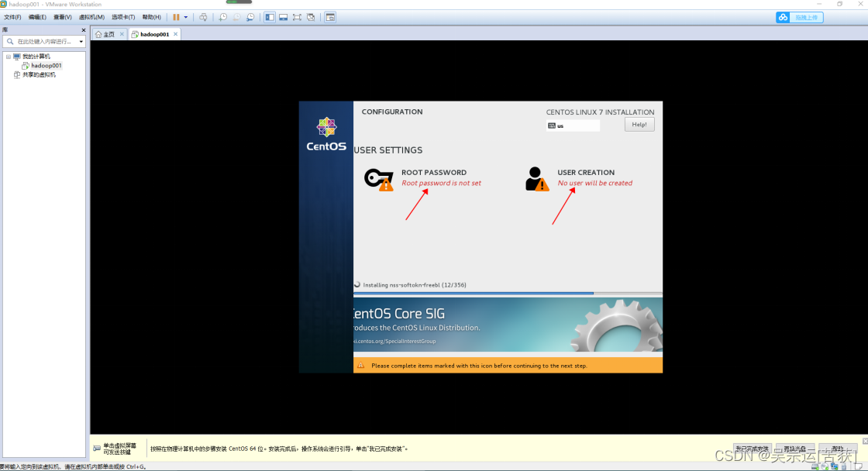Click the network adapter status bar icon
868x471 pixels.
[x=834, y=466]
